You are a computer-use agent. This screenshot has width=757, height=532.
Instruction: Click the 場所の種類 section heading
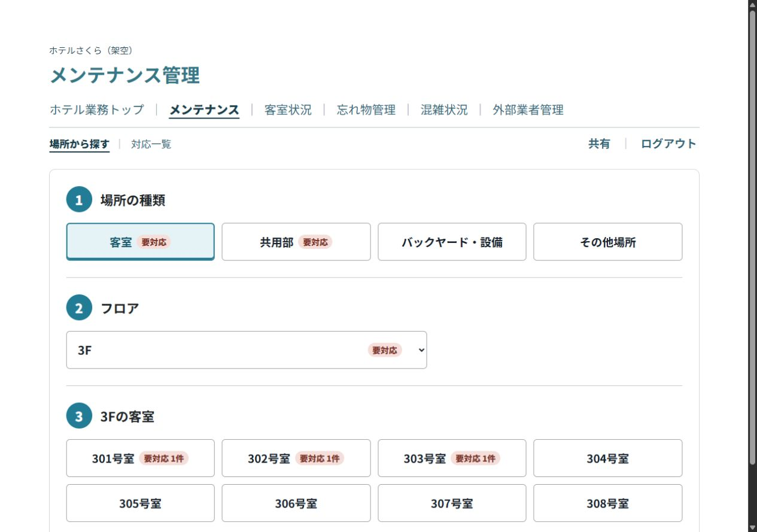pyautogui.click(x=133, y=200)
